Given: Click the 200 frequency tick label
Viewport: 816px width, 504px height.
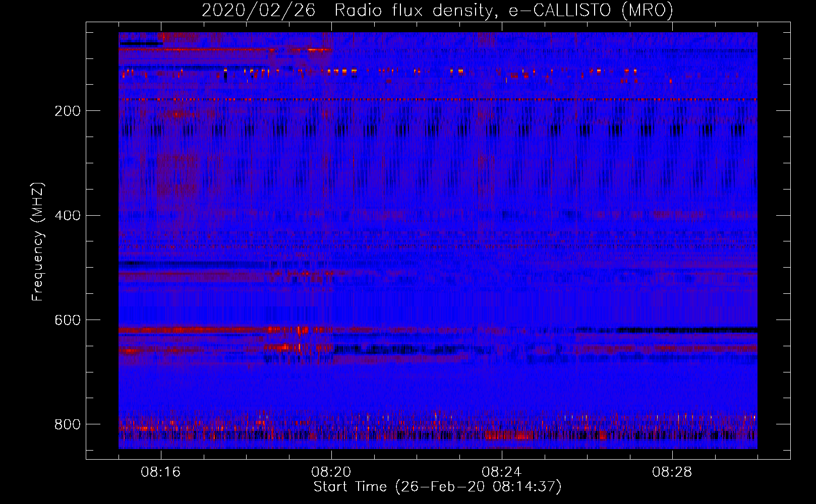Looking at the screenshot, I should 68,111.
